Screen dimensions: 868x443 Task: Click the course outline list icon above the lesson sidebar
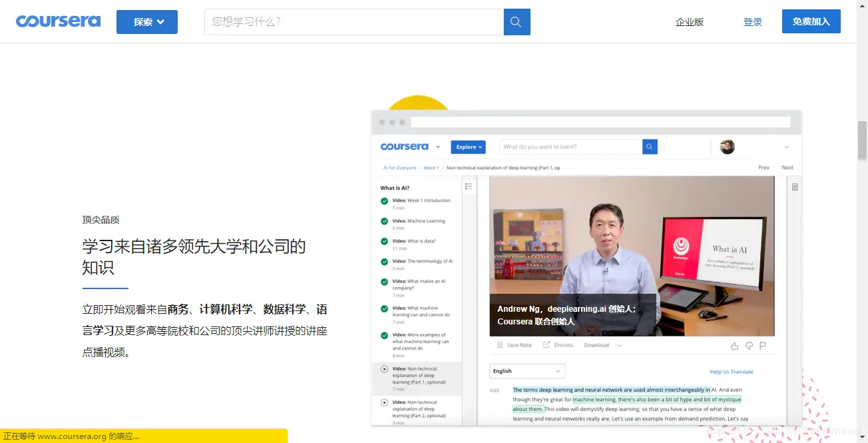(x=469, y=185)
